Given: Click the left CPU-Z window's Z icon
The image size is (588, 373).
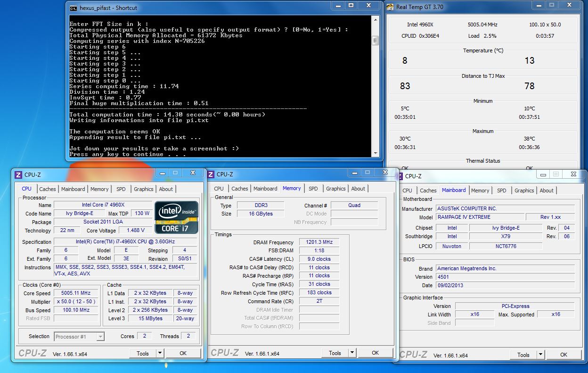Looking at the screenshot, I should tap(18, 174).
